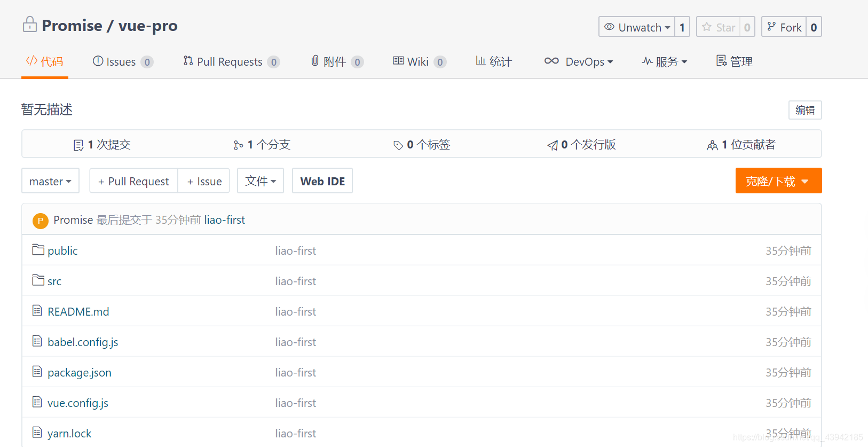This screenshot has height=447, width=868.
Task: Click the star count 0
Action: (x=747, y=27)
